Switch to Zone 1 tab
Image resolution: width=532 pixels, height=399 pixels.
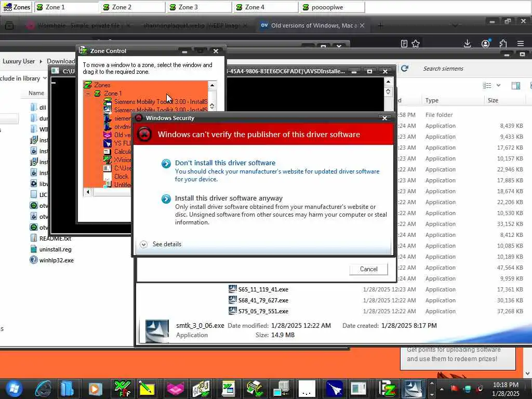66,7
